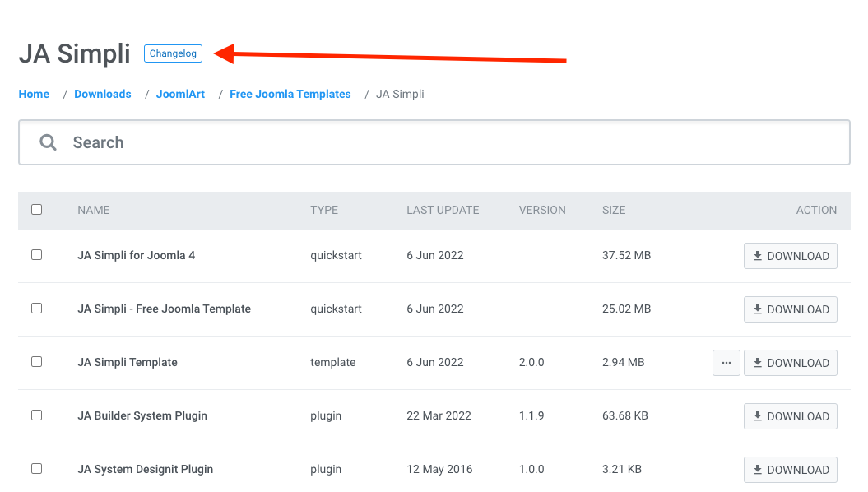Check the JA Simpli for Joomla 4 row

coord(37,255)
